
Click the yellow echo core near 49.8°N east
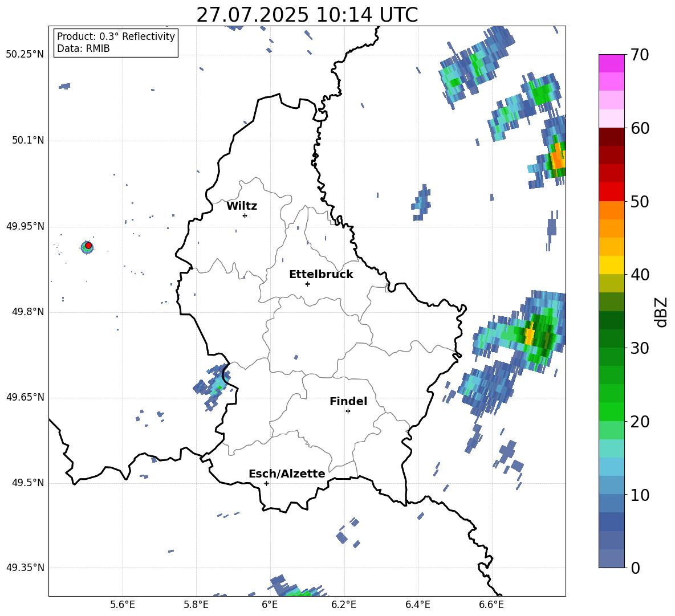(x=530, y=334)
